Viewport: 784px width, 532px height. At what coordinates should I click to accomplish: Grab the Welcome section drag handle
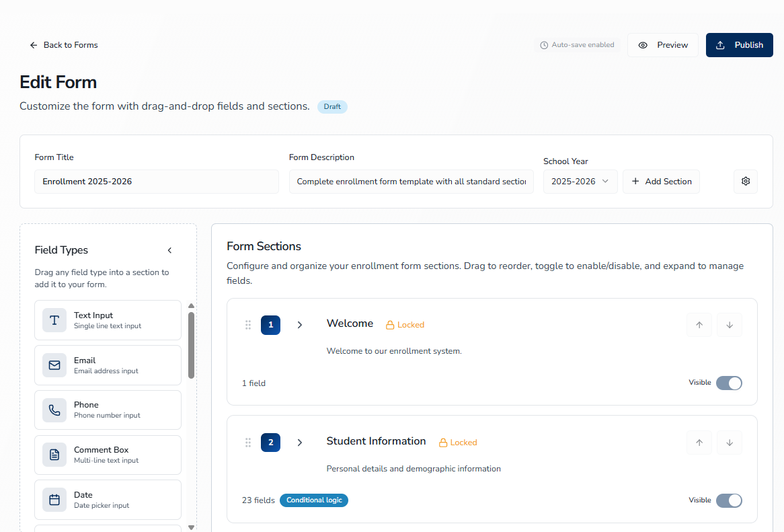click(248, 325)
